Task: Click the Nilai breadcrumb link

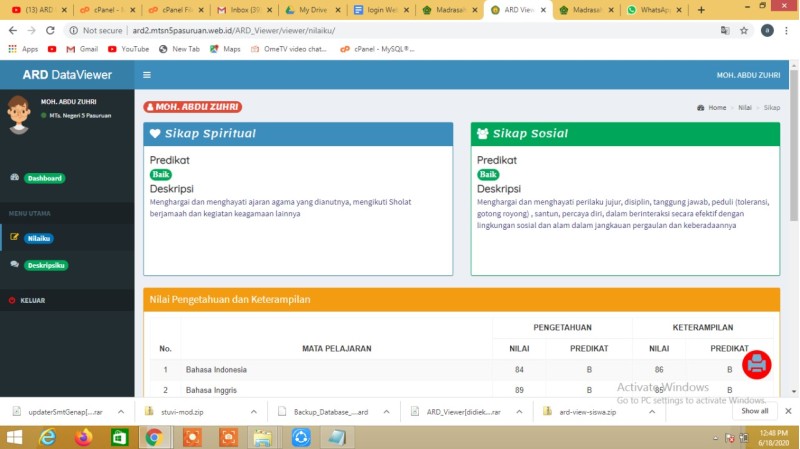Action: pos(745,107)
